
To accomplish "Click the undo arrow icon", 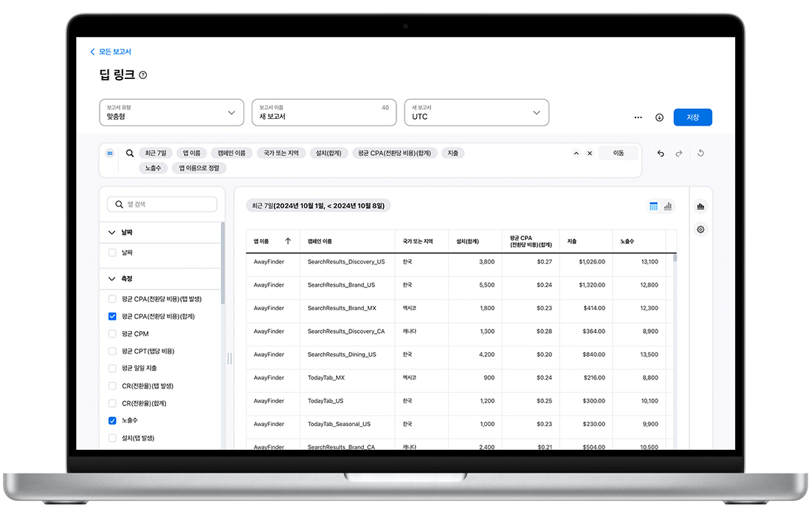I will coord(661,154).
